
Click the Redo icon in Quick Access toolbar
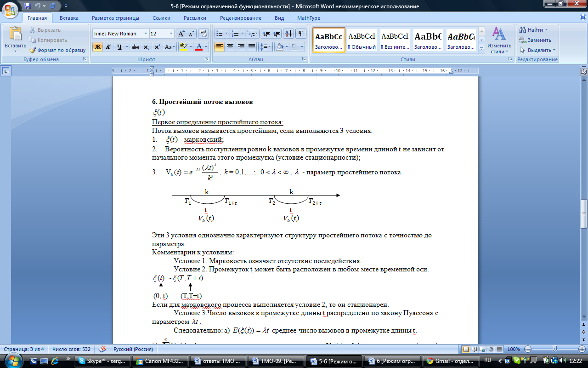52,6
